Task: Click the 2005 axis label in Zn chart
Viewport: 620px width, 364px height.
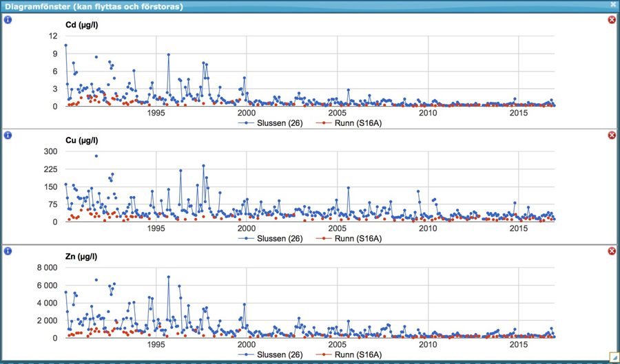Action: coord(337,345)
